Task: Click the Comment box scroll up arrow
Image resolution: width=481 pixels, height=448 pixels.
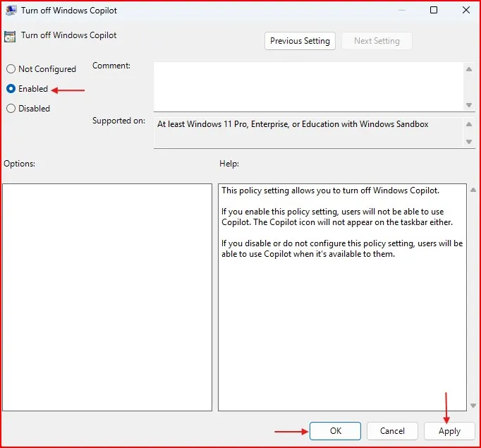Action: pyautogui.click(x=469, y=69)
